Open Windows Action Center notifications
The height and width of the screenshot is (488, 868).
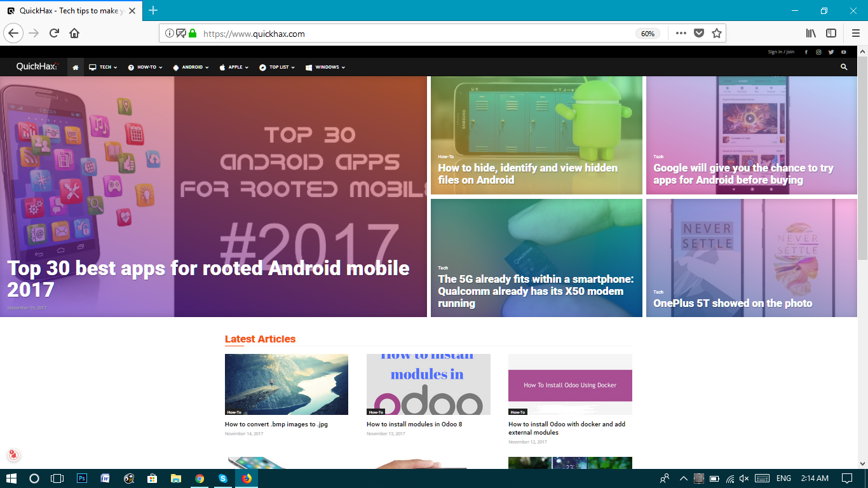pyautogui.click(x=846, y=478)
